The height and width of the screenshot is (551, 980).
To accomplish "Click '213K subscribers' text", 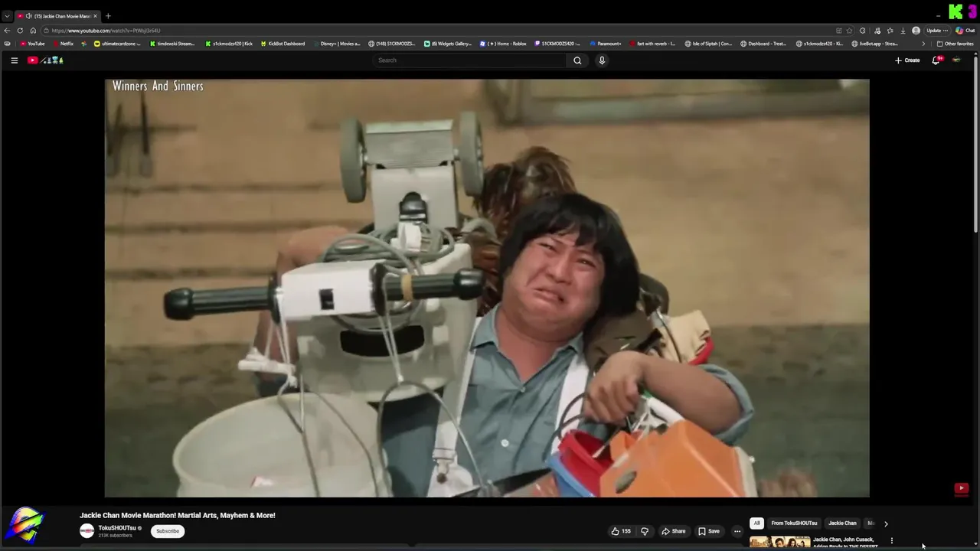I will 115,536.
